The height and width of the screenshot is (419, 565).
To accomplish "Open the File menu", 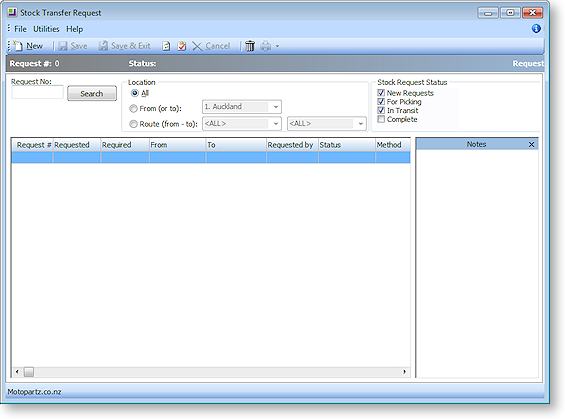I will tap(20, 29).
